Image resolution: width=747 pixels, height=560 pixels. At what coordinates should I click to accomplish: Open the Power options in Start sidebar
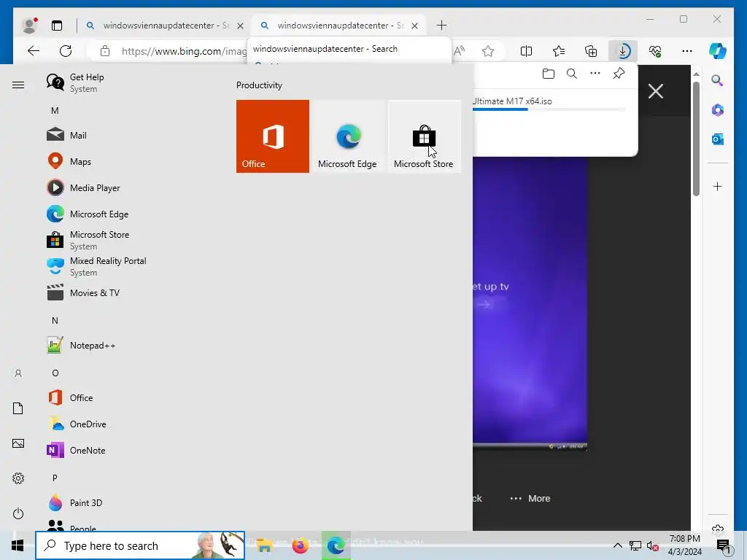click(18, 513)
